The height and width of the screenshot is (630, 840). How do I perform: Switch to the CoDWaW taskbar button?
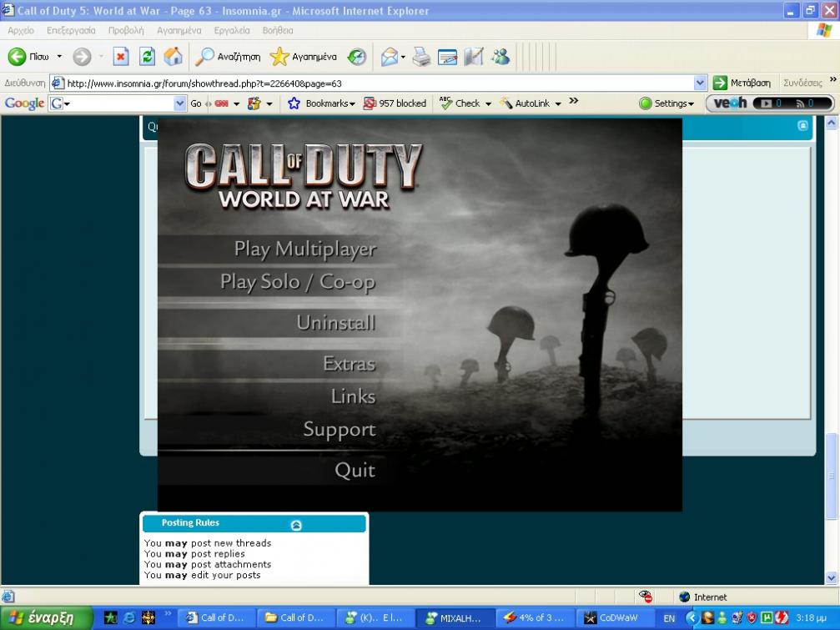pyautogui.click(x=613, y=617)
